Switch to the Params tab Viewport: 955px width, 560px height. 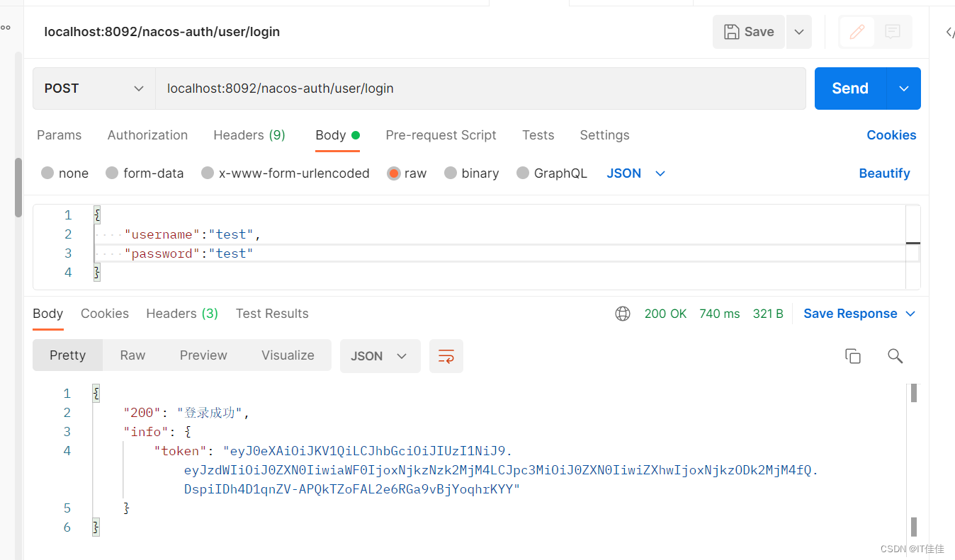[x=59, y=135]
